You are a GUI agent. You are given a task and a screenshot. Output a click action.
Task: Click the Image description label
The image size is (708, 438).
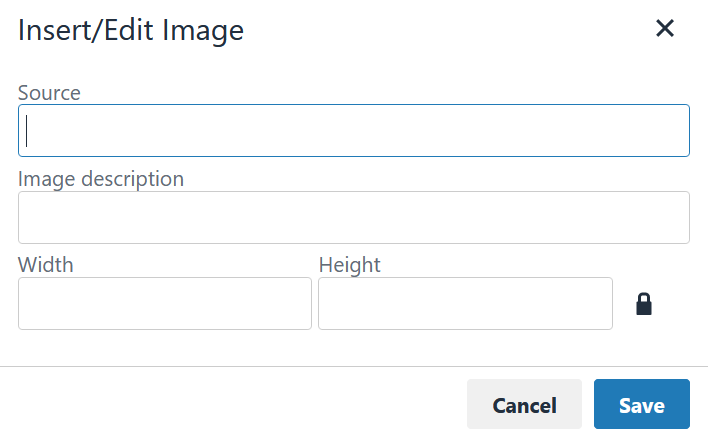(x=101, y=179)
